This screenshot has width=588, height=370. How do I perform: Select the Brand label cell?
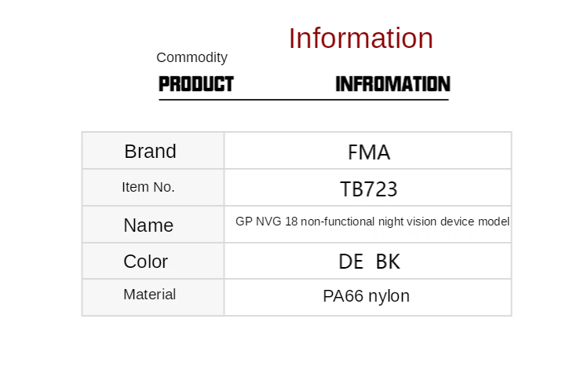pyautogui.click(x=150, y=151)
